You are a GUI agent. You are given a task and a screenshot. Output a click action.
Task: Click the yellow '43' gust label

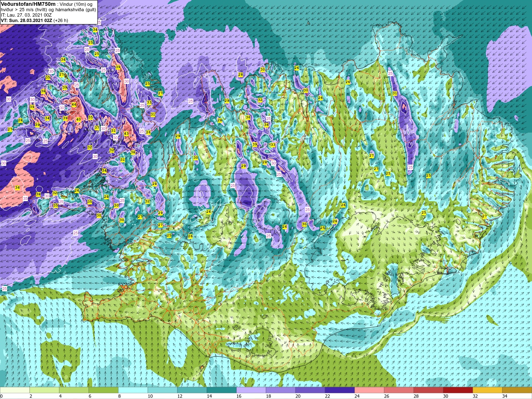(x=126, y=133)
